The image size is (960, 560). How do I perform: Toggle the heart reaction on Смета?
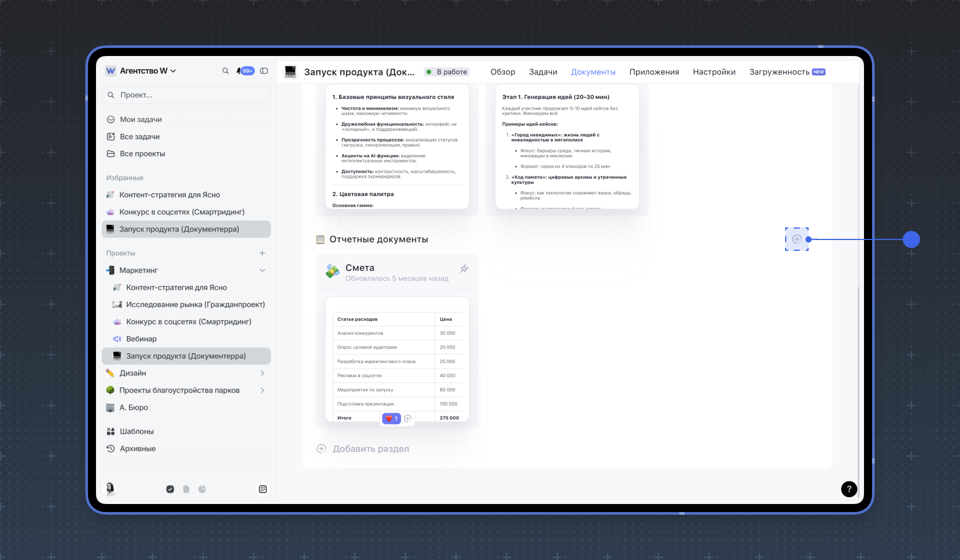pyautogui.click(x=391, y=418)
